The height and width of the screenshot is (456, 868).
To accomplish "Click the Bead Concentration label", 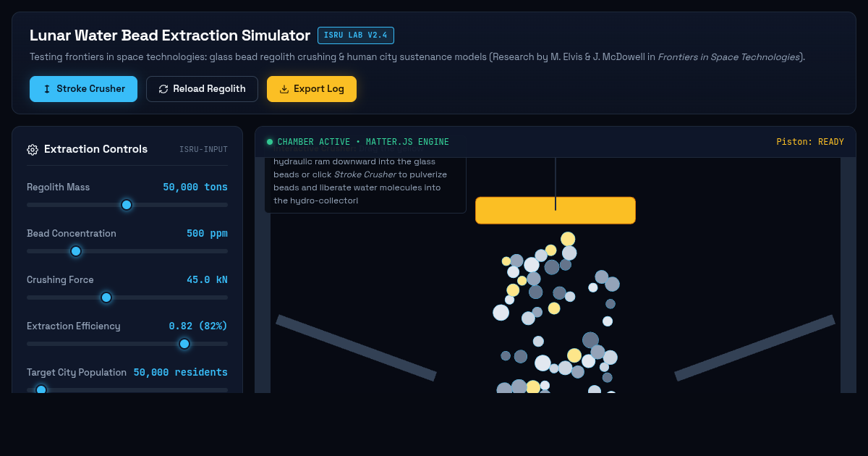I will coord(72,233).
